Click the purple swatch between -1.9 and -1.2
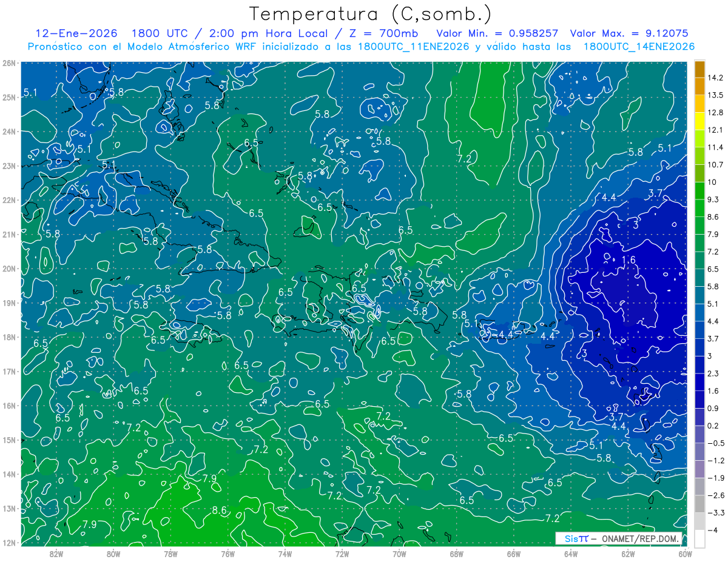Viewport: 728px width, 562px height. 699,469
